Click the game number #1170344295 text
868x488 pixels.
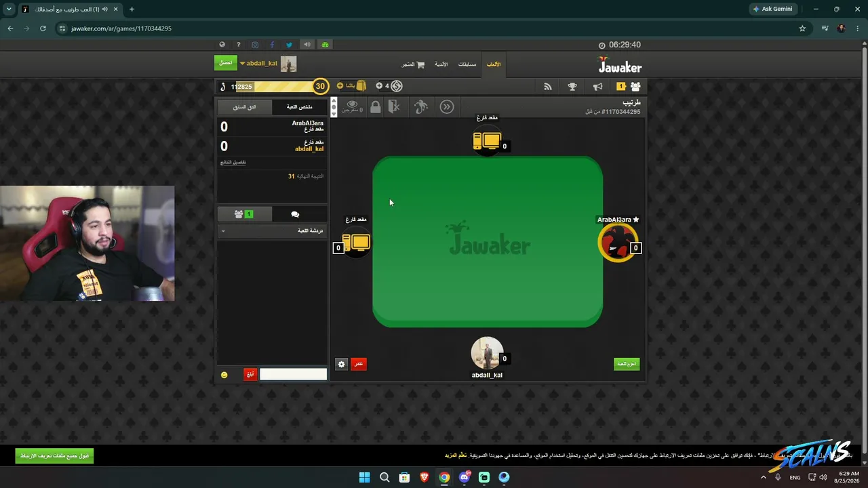[620, 112]
